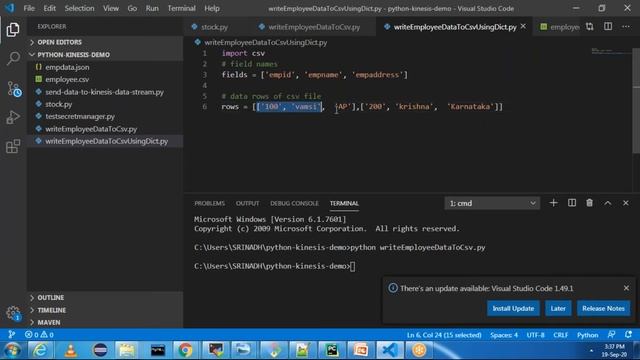The height and width of the screenshot is (360, 640).
Task: Close the writeEmployeeDataToCsvUsingDict.py tab
Action: 523,27
